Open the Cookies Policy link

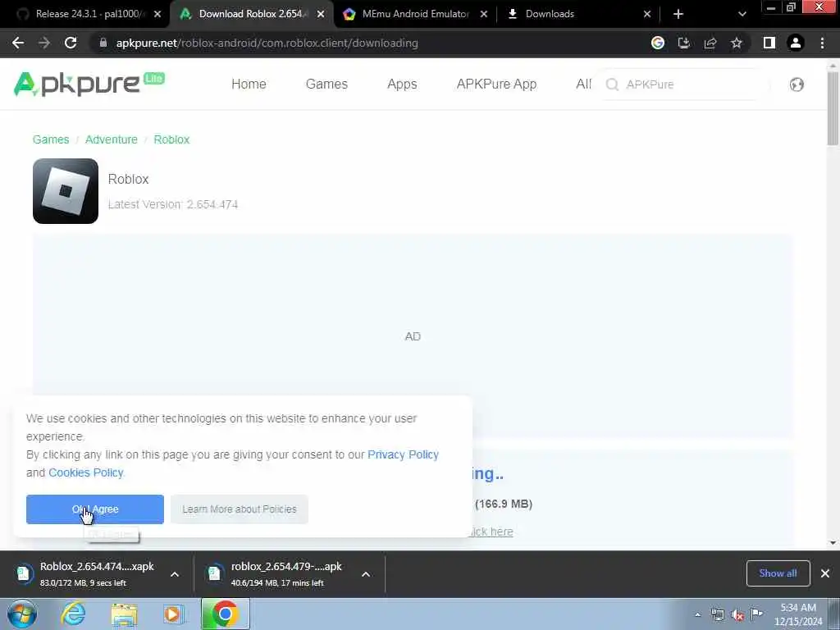85,472
